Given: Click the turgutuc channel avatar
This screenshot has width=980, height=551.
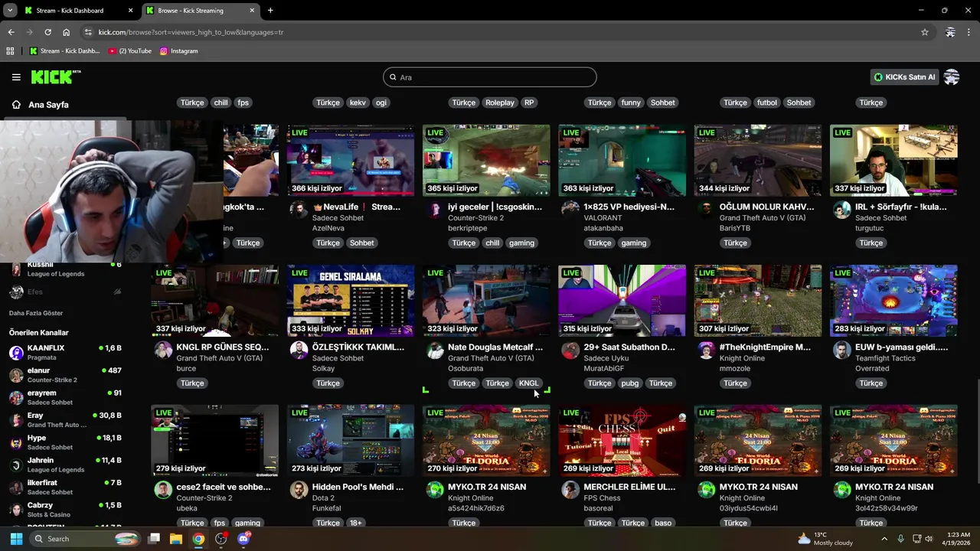Looking at the screenshot, I should click(842, 210).
